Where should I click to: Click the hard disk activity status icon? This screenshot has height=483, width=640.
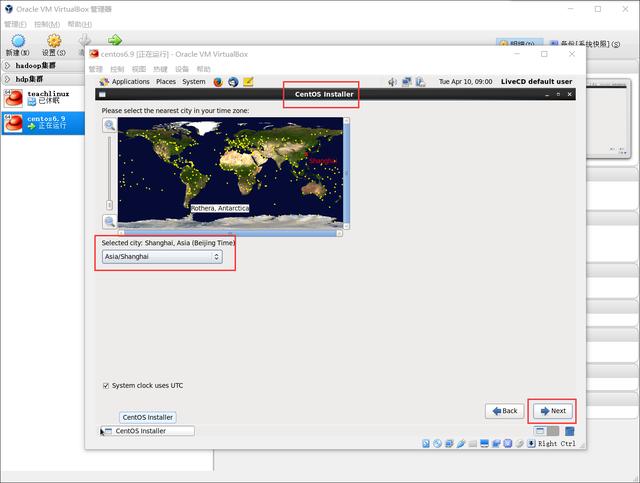pyautogui.click(x=426, y=443)
